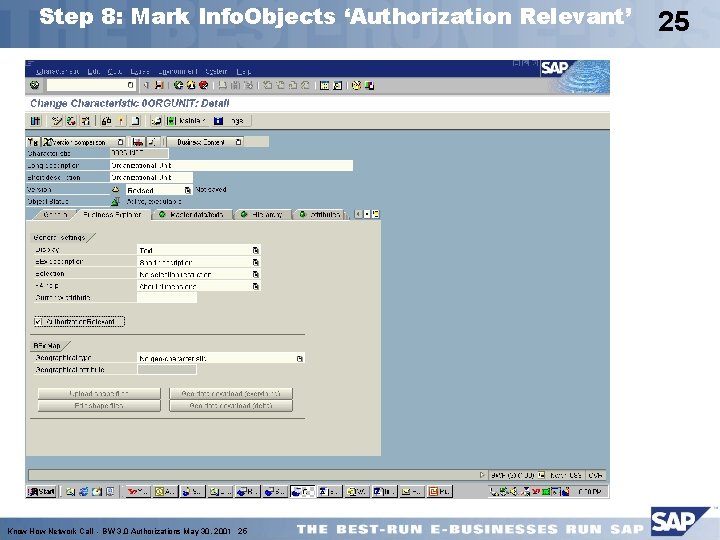720x540 pixels.
Task: Click the Edit shape files button
Action: pos(99,405)
